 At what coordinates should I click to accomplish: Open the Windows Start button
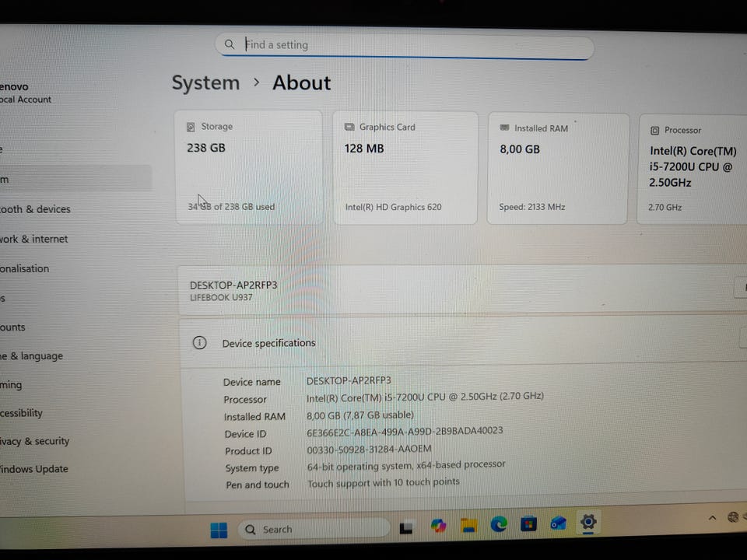[x=219, y=530]
